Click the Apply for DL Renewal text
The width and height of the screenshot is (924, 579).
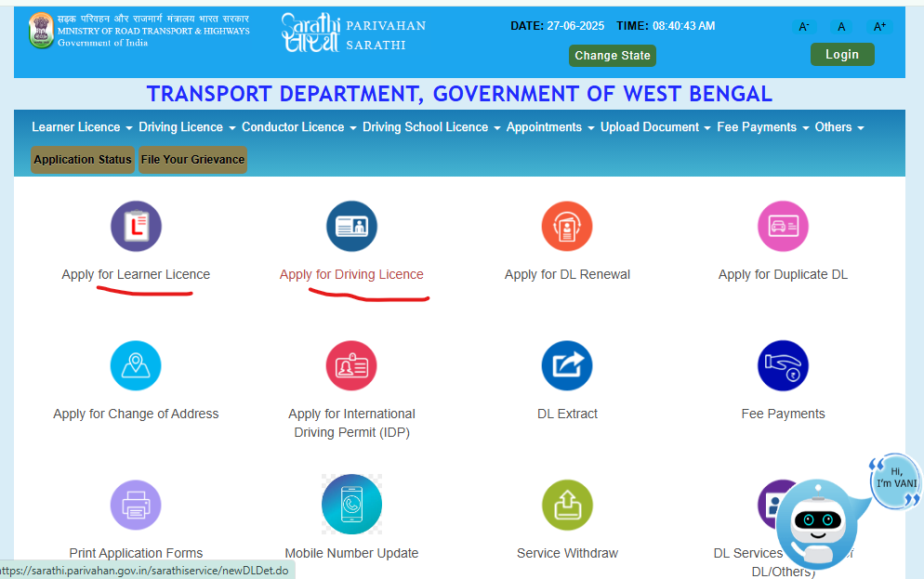click(x=567, y=274)
